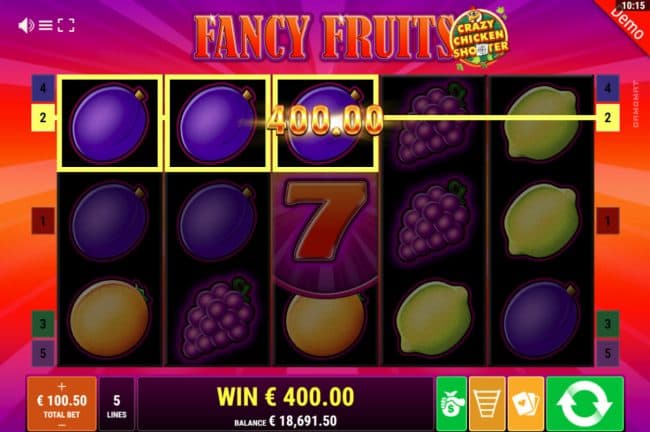Screen dimensions: 650x432
Task: Decrease total bet with minus sign
Action: point(62,425)
